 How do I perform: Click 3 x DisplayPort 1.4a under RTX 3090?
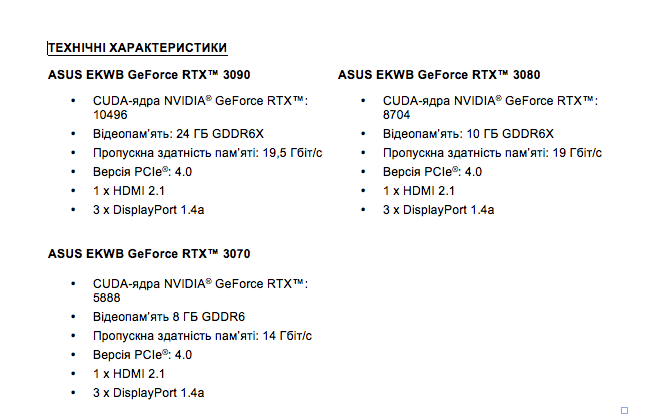point(148,210)
